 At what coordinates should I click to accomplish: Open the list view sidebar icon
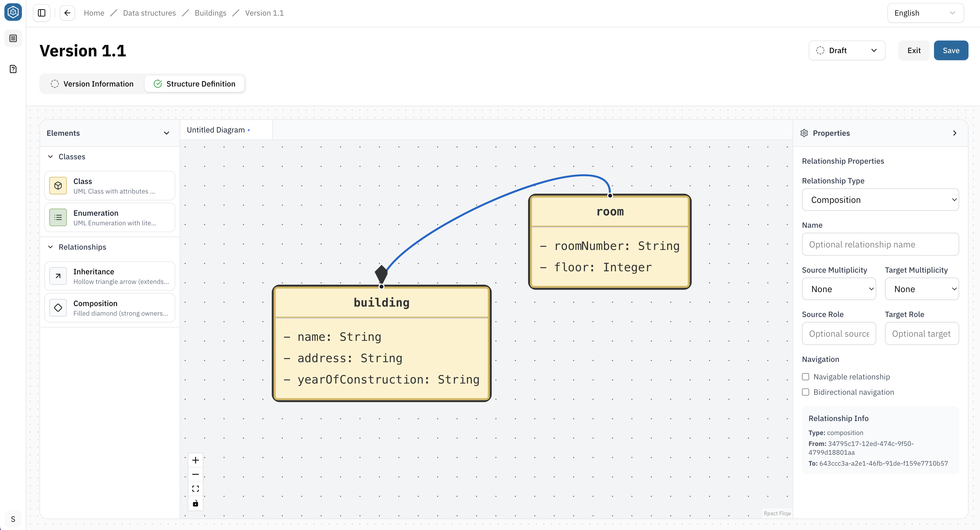(x=13, y=38)
